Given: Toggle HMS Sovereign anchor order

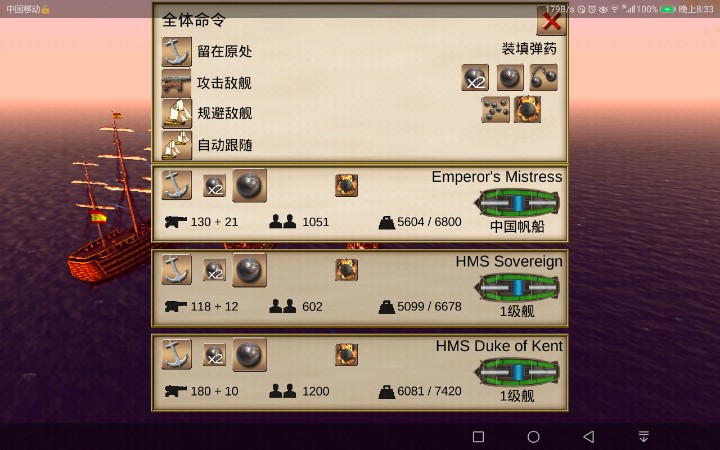Looking at the screenshot, I should point(176,270).
